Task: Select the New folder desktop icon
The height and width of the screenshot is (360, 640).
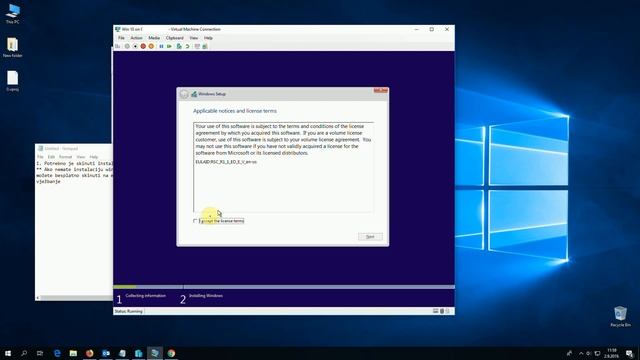Action: (x=13, y=47)
